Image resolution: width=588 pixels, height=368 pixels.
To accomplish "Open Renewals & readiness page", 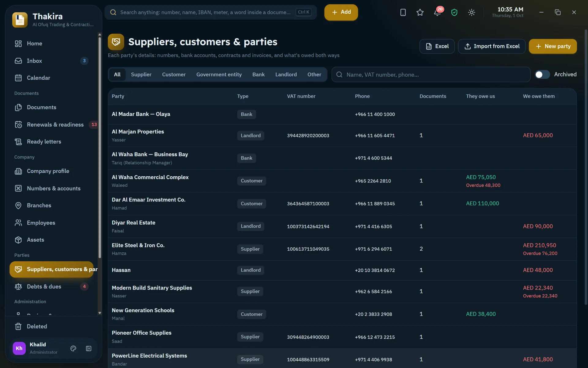I will [x=51, y=125].
